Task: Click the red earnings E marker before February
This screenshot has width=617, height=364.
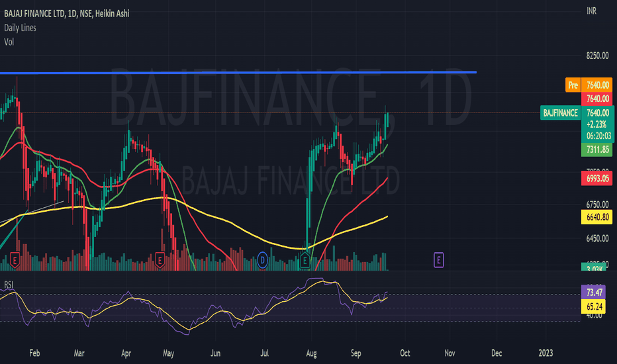Action: tap(15, 260)
